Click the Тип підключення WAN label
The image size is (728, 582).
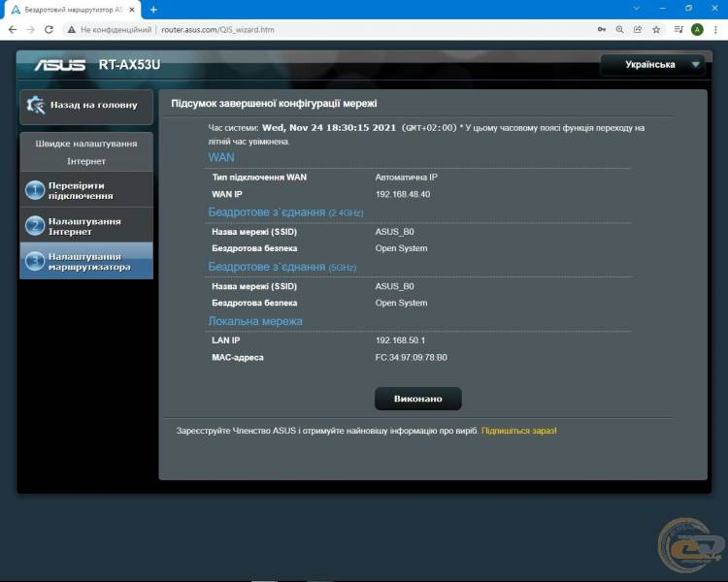pos(259,178)
